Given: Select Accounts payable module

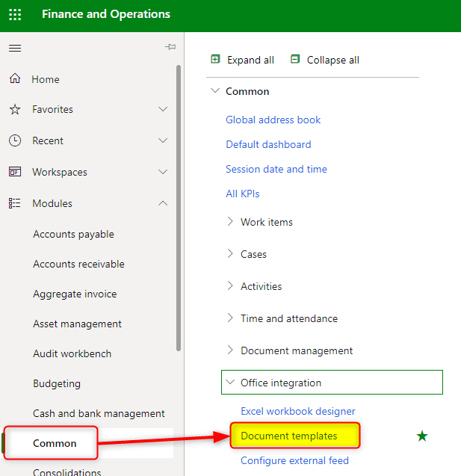Looking at the screenshot, I should 73,234.
